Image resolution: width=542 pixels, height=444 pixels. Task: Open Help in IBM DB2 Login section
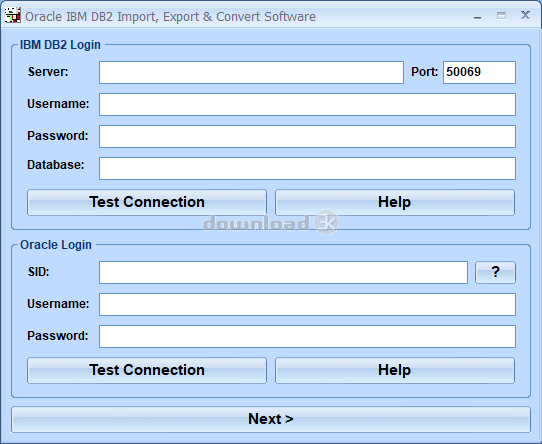tap(395, 202)
